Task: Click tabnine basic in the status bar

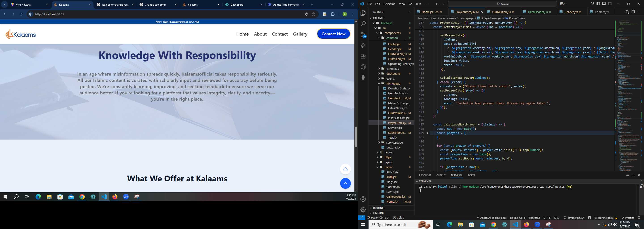Action: pos(606,218)
